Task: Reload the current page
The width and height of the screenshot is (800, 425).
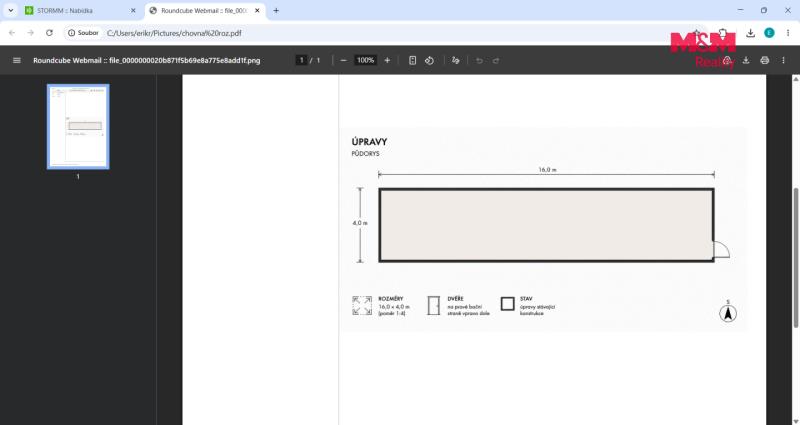Action: [x=49, y=33]
